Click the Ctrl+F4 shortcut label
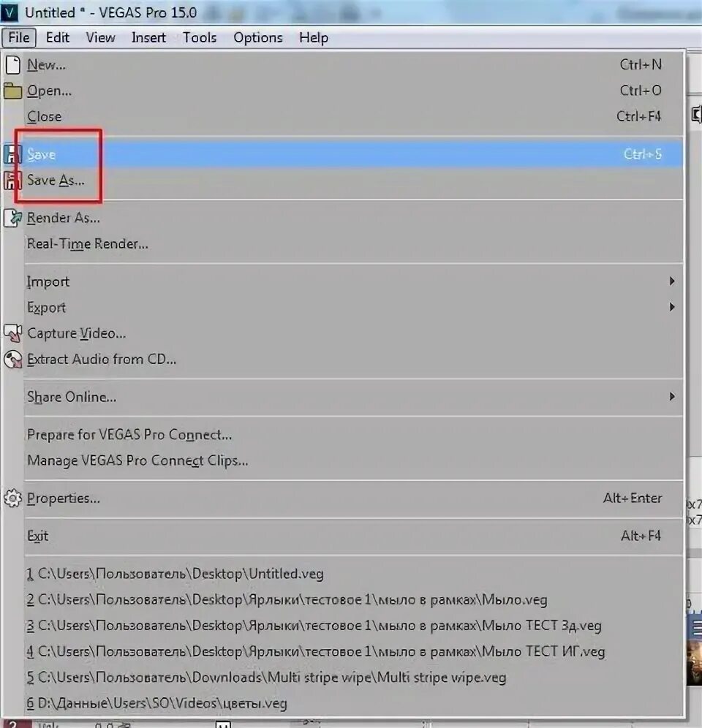The width and height of the screenshot is (702, 728). click(639, 116)
